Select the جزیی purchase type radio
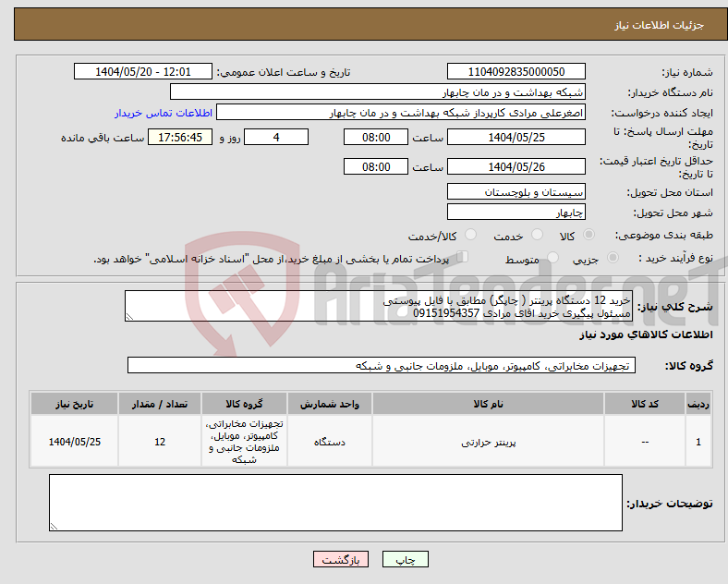The width and height of the screenshot is (728, 584). [x=613, y=257]
